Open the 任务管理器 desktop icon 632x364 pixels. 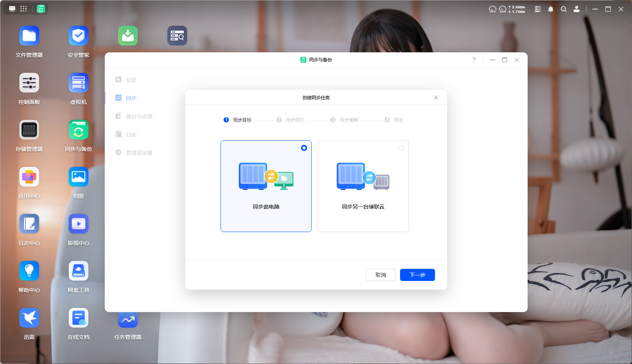pos(128,320)
